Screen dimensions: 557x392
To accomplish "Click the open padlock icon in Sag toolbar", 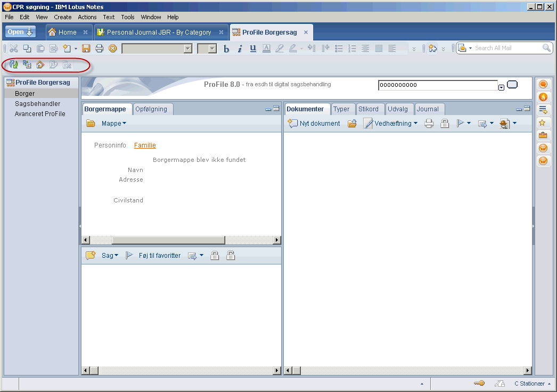I will (230, 256).
